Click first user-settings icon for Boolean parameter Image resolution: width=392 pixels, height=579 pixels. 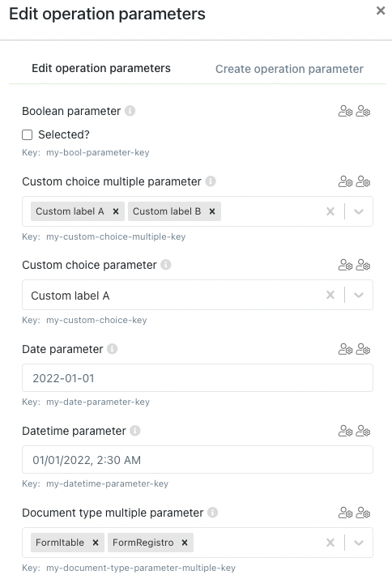click(x=346, y=111)
